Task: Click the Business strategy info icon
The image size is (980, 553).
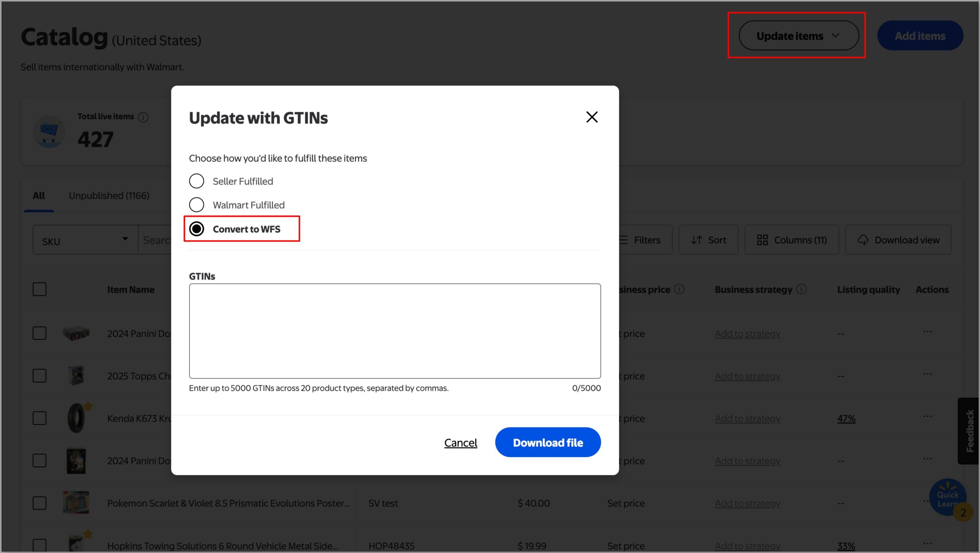Action: point(801,289)
